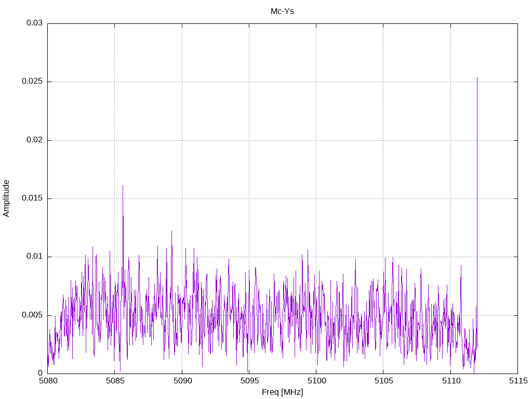The height and width of the screenshot is (399, 532).
Task: Click the y-axis tick label 0.015
Action: [33, 198]
